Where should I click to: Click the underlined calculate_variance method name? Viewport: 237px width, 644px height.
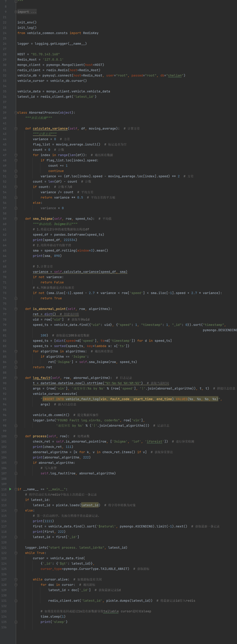click(x=50, y=128)
